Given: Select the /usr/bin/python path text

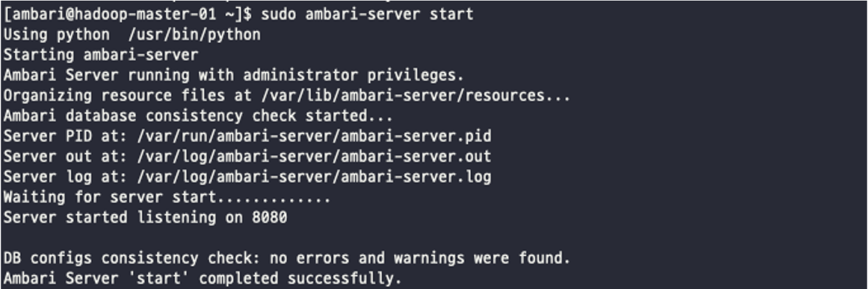Looking at the screenshot, I should [x=195, y=34].
